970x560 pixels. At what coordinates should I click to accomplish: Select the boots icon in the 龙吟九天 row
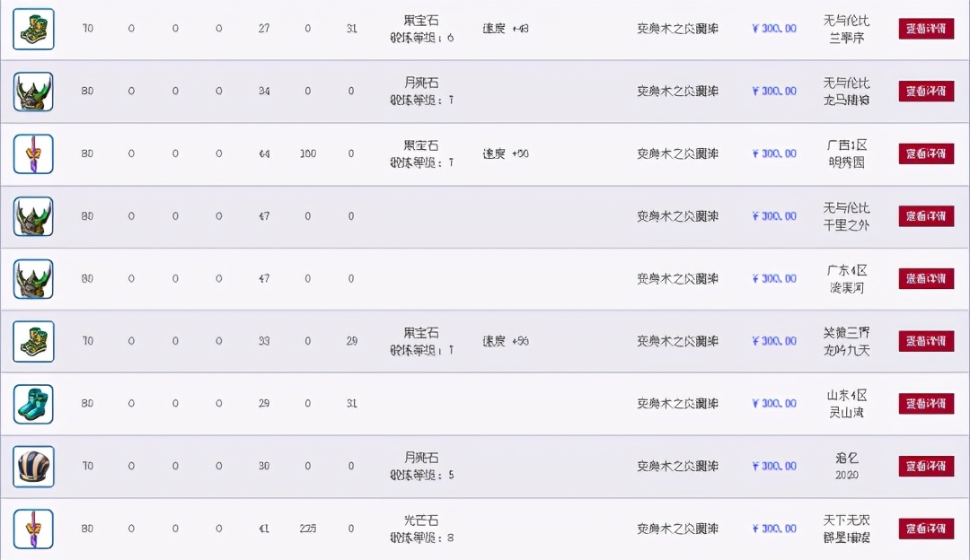tap(32, 341)
